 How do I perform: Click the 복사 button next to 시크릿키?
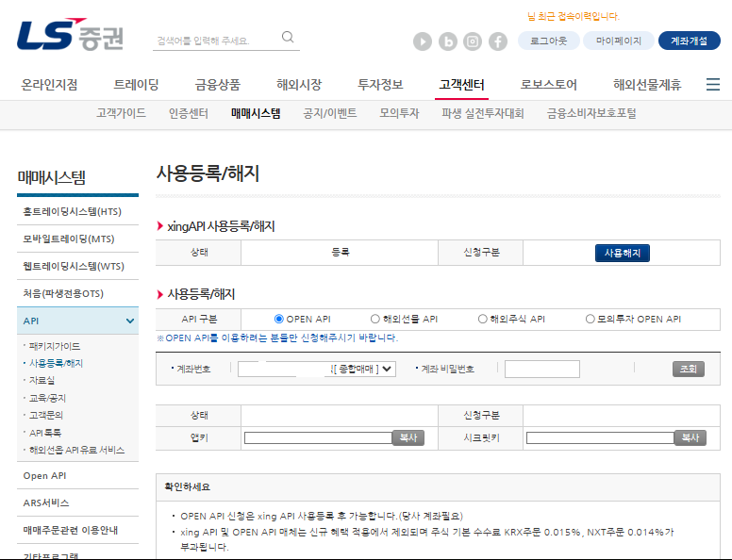(690, 437)
